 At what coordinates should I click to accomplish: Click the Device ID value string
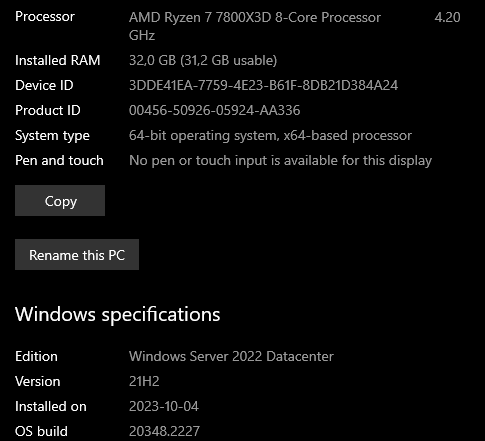tap(263, 85)
